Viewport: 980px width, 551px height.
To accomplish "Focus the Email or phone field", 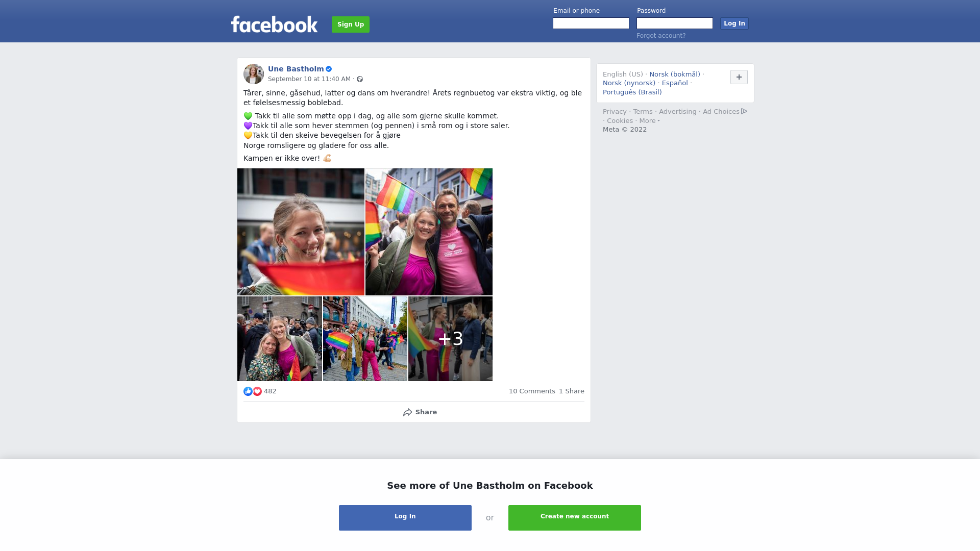I will [x=591, y=23].
